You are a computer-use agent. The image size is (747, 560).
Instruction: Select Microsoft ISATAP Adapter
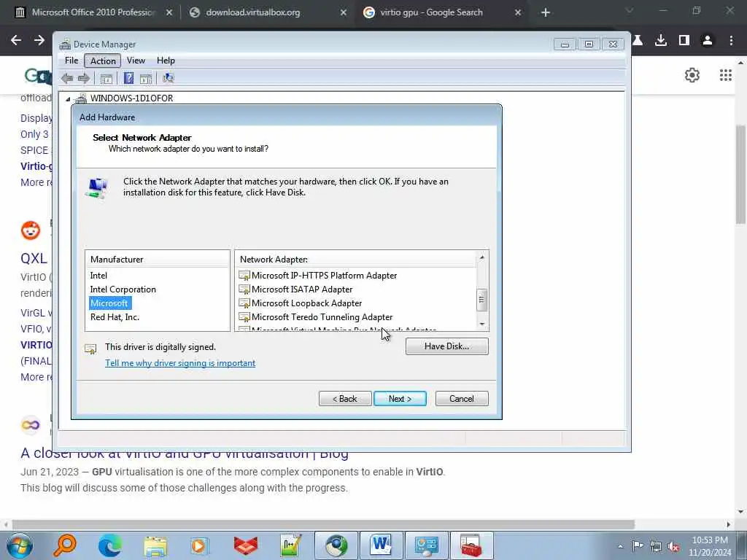[302, 289]
